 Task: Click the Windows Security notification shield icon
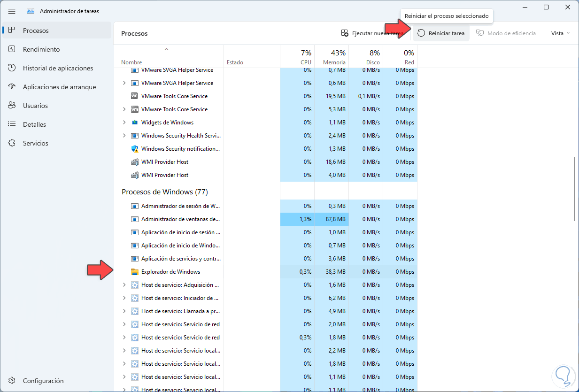[134, 149]
